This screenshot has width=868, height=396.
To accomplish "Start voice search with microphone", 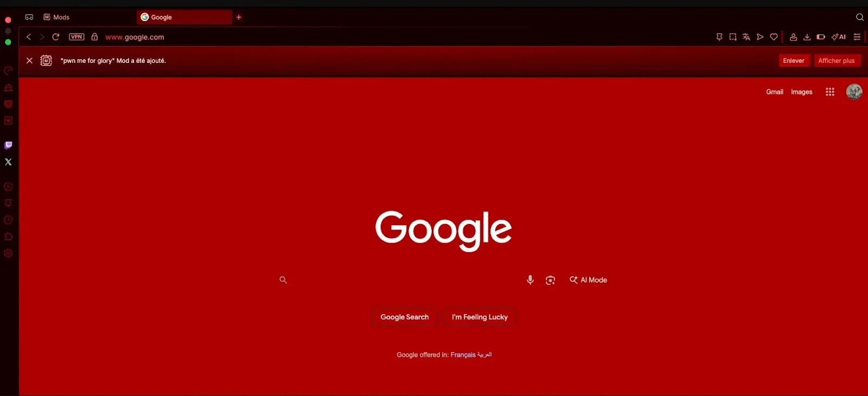I will [x=530, y=280].
